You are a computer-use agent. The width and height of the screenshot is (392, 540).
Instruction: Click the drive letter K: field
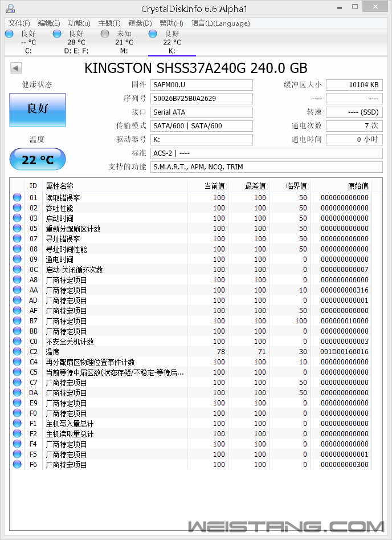point(201,140)
